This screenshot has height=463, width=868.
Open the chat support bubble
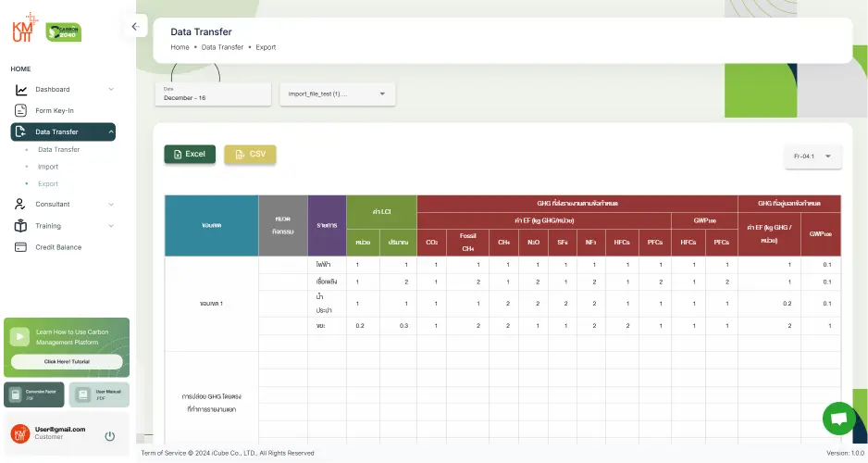839,419
